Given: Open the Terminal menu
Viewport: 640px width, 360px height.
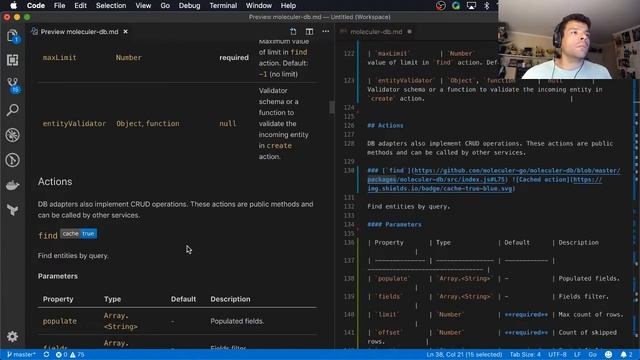Looking at the screenshot, I should 223,6.
